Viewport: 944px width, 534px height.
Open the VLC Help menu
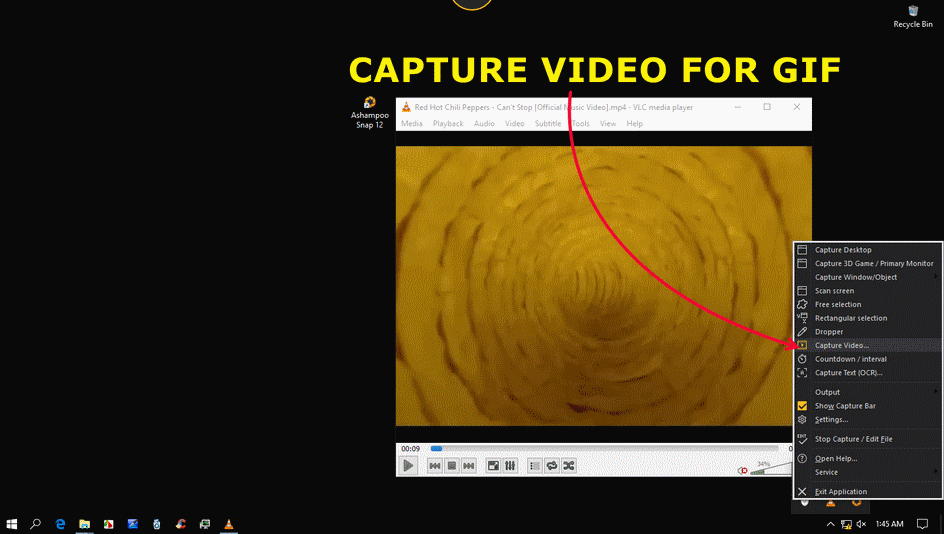pyautogui.click(x=635, y=123)
